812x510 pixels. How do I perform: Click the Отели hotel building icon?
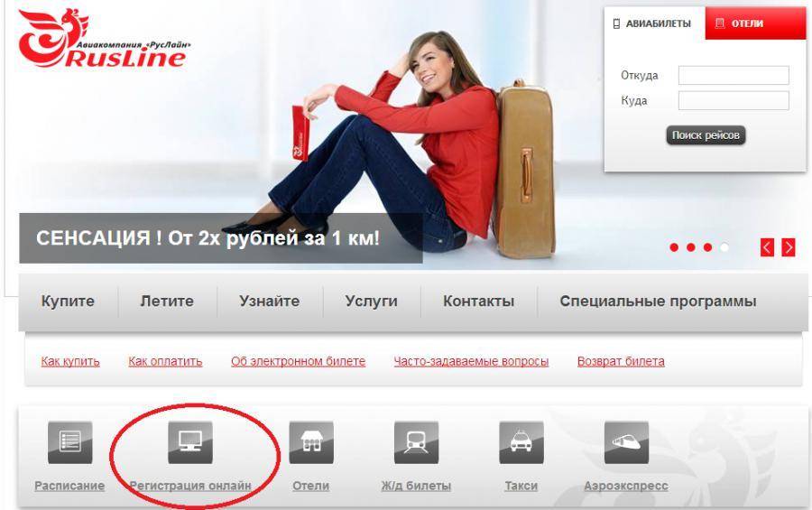[x=310, y=442]
